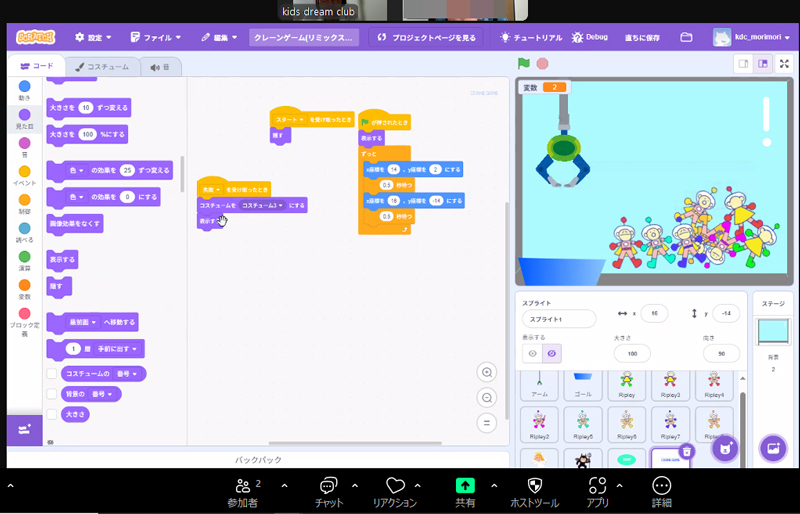Screen dimensions: 800x514
Task: Delete the selected sprite via trash icon
Action: pyautogui.click(x=687, y=451)
